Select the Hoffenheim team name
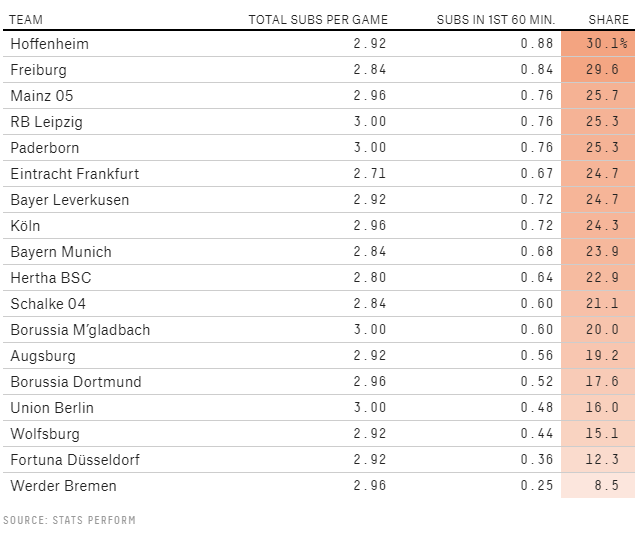Image resolution: width=642 pixels, height=539 pixels. 50,44
